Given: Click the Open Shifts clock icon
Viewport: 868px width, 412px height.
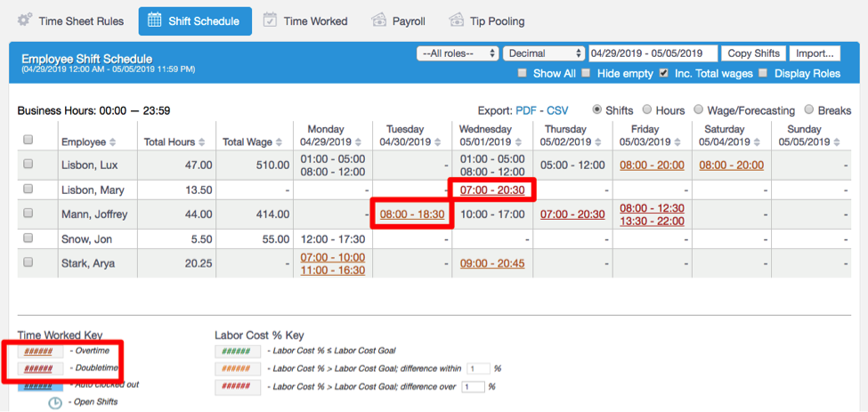Looking at the screenshot, I should tap(55, 402).
